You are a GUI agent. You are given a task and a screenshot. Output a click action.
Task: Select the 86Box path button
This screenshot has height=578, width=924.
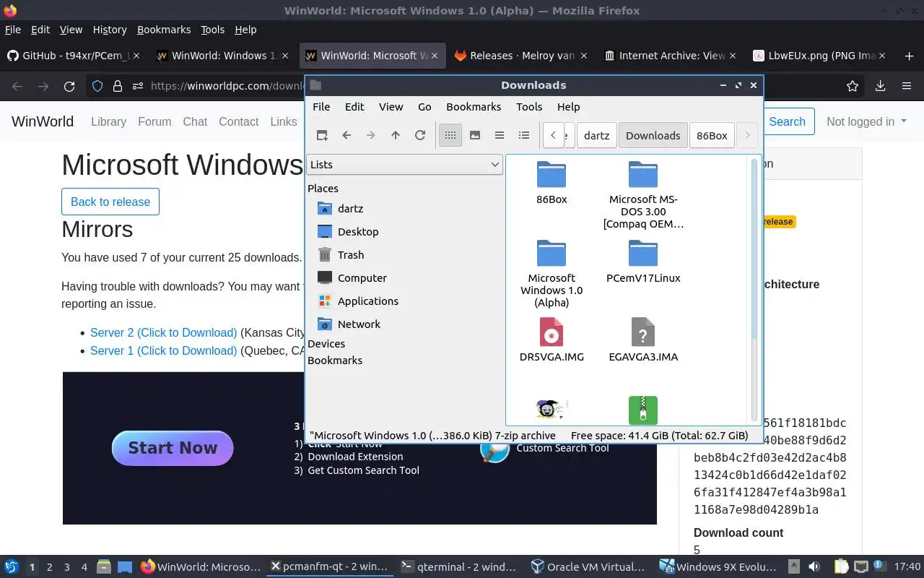(x=712, y=135)
